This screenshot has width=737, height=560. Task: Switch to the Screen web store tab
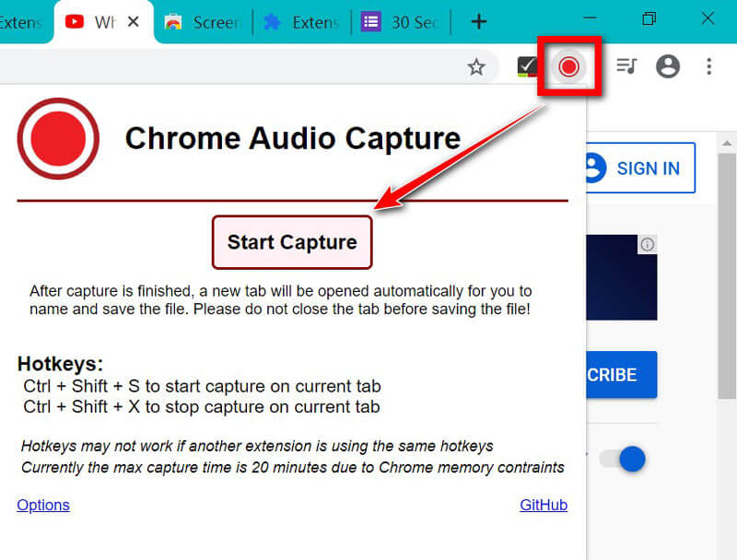(202, 22)
